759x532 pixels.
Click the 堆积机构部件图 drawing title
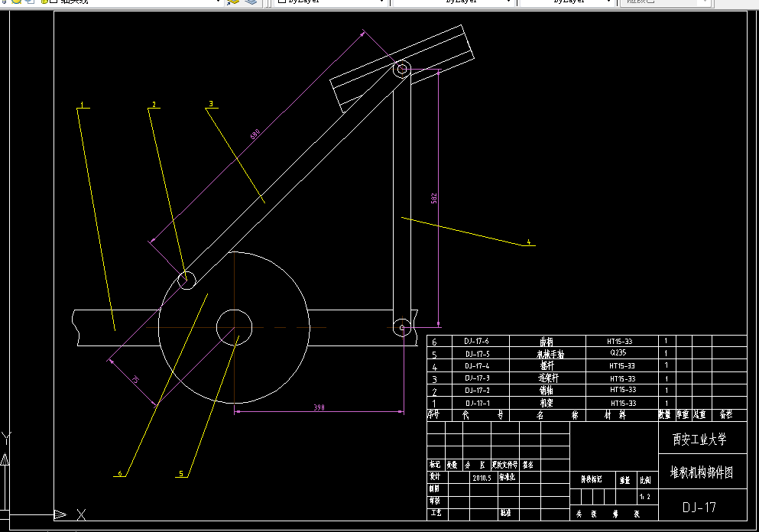pos(702,472)
